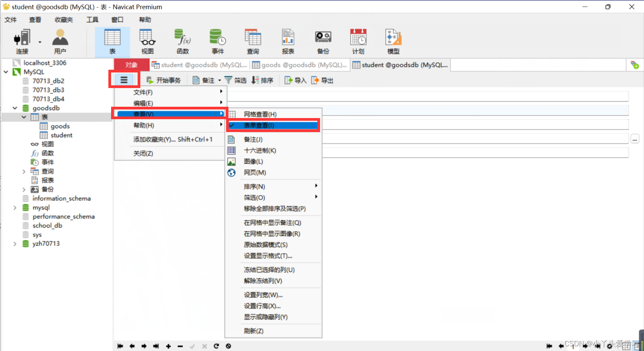Click 设置列宽(W)... entry
644x351 pixels.
[x=273, y=295]
